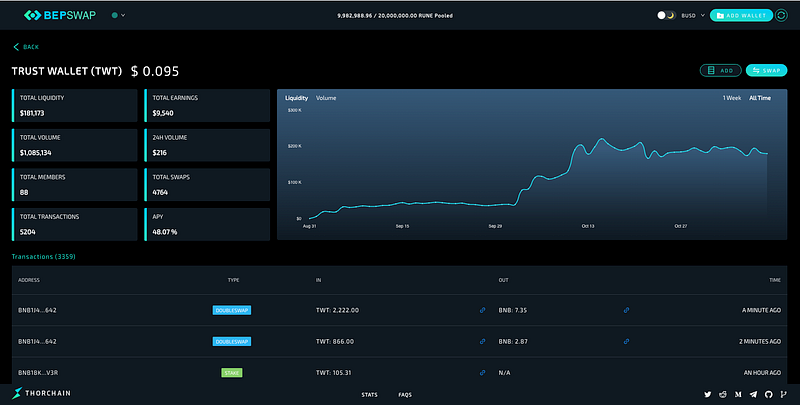
Task: Click the TYPE column header
Action: coord(233,280)
